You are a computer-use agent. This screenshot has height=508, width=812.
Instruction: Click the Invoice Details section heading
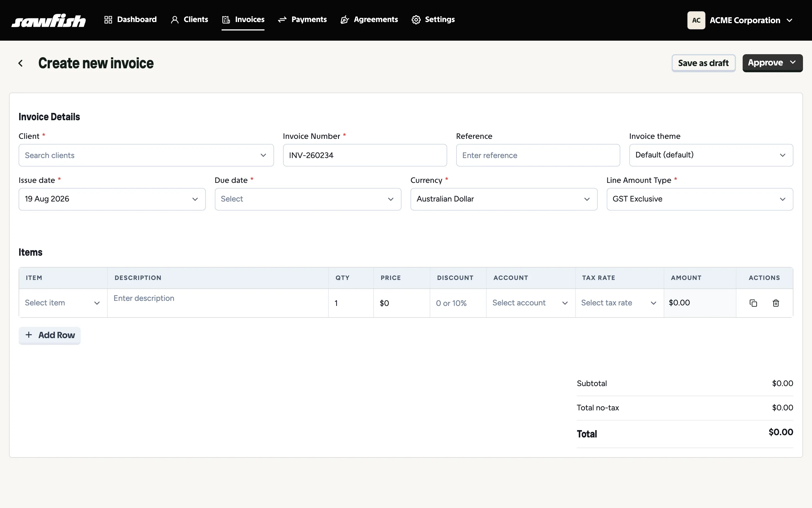[49, 117]
